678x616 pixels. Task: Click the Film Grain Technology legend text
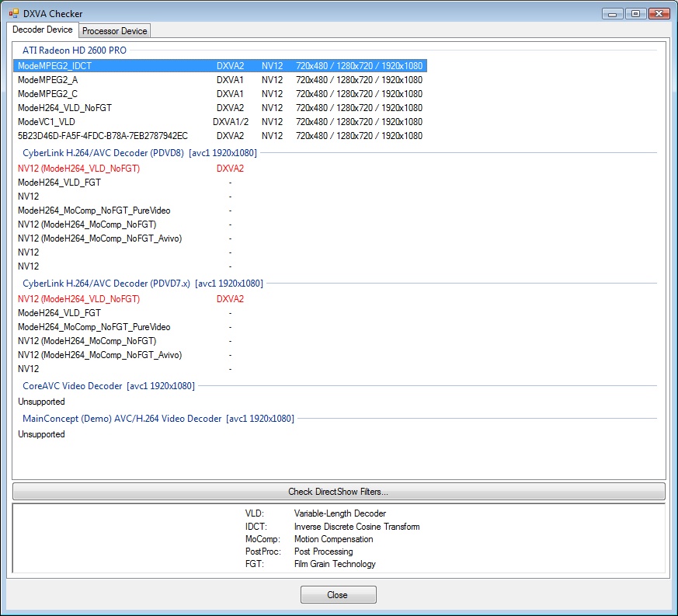click(x=335, y=564)
